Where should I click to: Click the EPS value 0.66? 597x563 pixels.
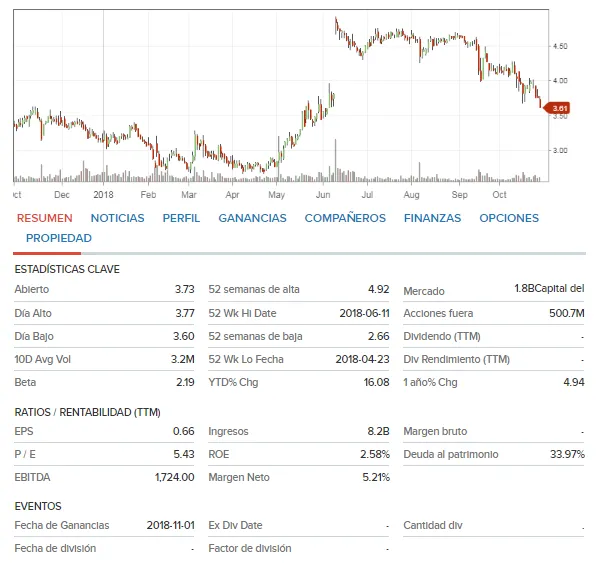pyautogui.click(x=184, y=431)
